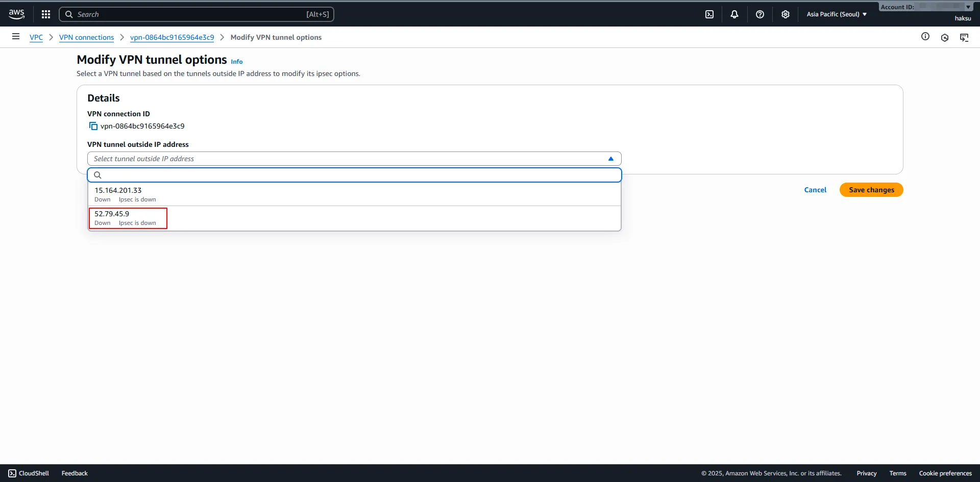Open the Account ID user menu
The width and height of the screenshot is (980, 482).
(925, 7)
